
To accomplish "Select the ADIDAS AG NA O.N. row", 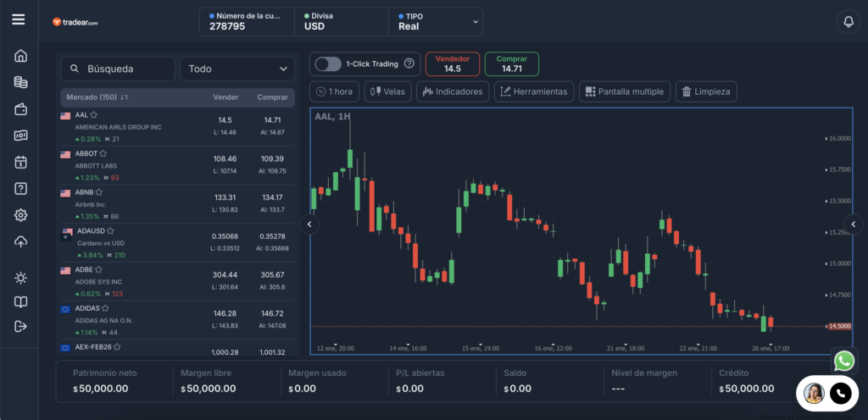I will click(177, 320).
